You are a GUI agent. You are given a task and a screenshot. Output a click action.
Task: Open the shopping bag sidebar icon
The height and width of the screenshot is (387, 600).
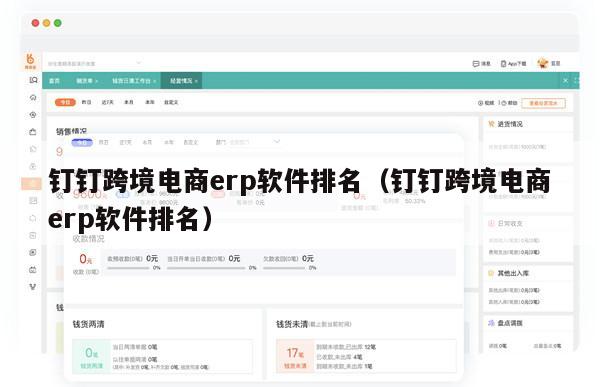tap(33, 132)
